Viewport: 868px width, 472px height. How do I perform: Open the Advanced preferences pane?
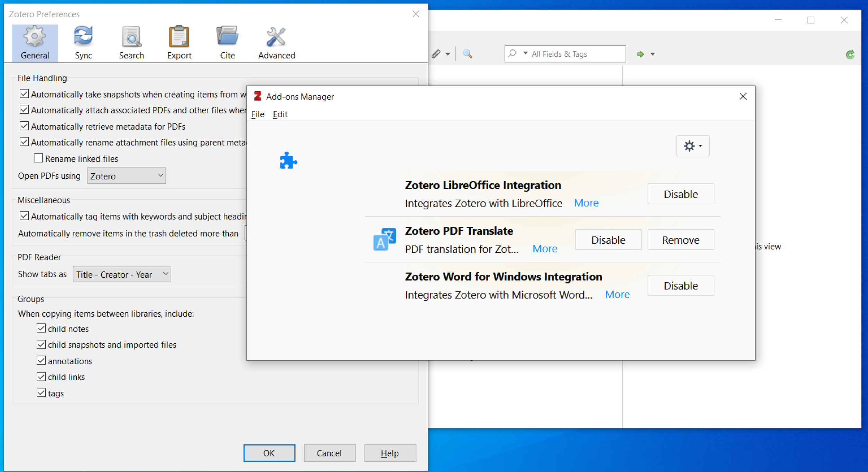276,41
